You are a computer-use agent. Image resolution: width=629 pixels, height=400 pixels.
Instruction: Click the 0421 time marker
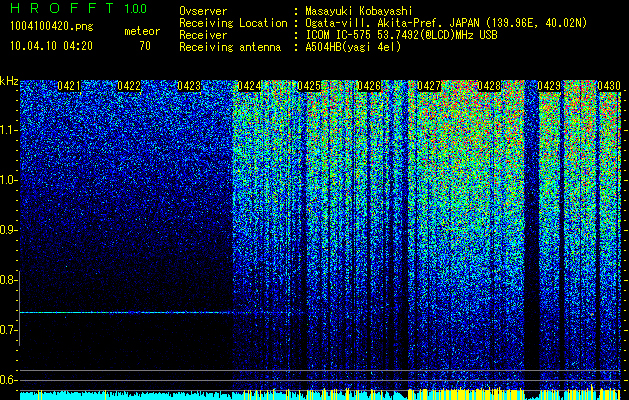click(x=69, y=86)
